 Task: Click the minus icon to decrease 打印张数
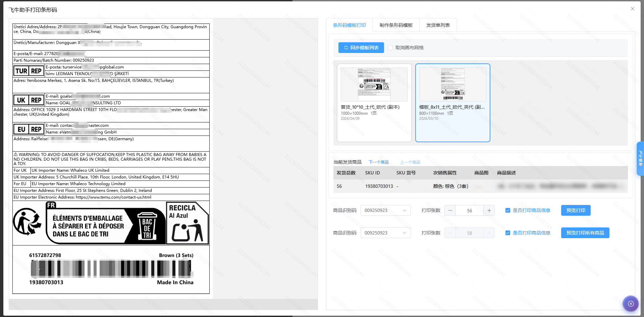(x=450, y=210)
